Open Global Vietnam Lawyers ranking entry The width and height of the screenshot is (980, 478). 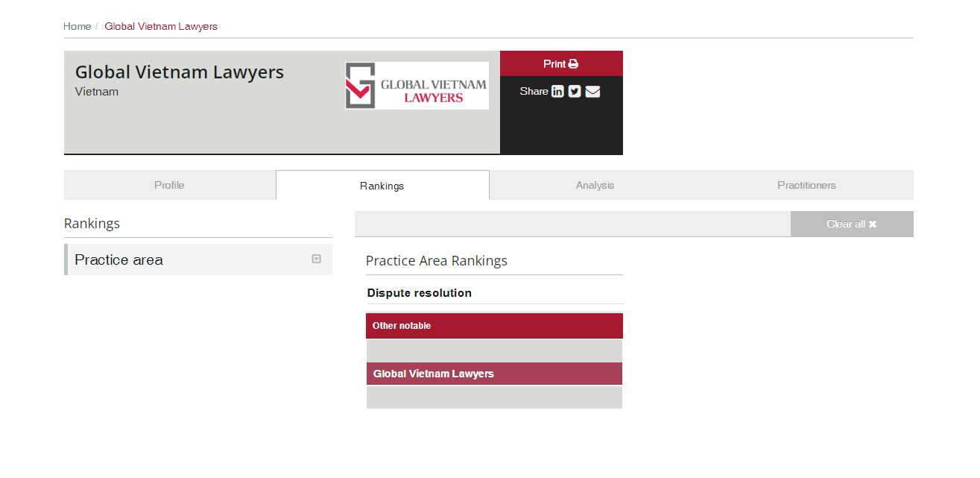pyautogui.click(x=434, y=374)
